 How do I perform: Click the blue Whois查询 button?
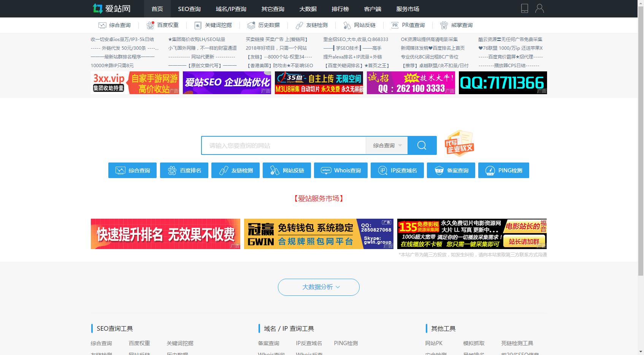[341, 170]
